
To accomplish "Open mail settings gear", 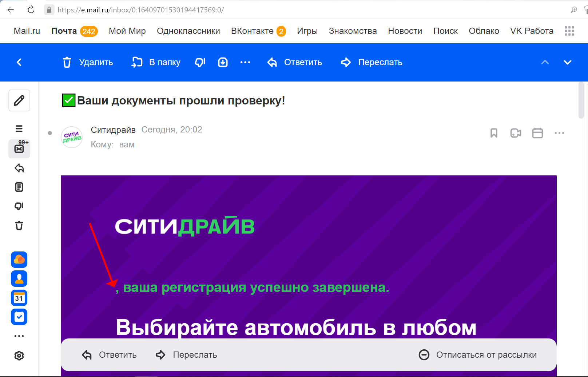I will (x=19, y=356).
